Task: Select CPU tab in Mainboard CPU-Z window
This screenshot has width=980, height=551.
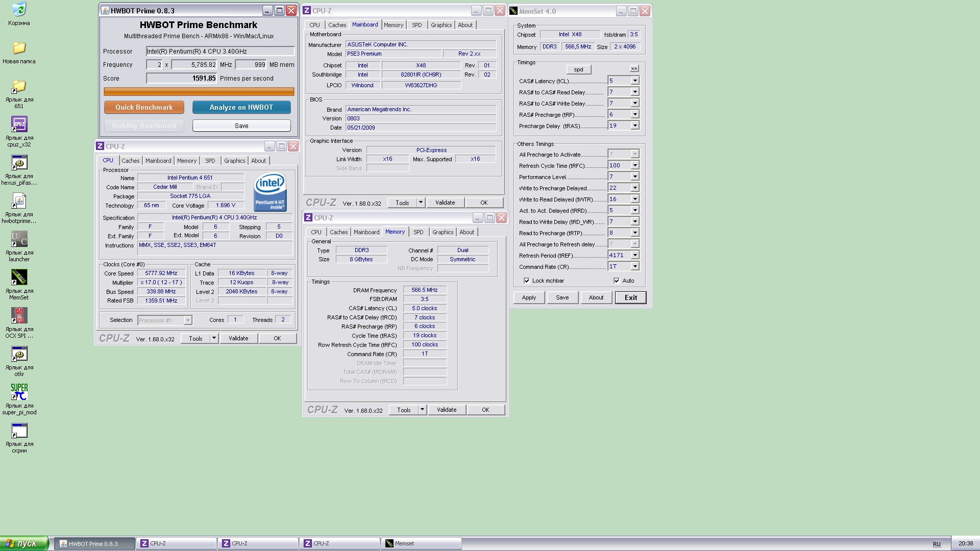Action: (x=314, y=25)
